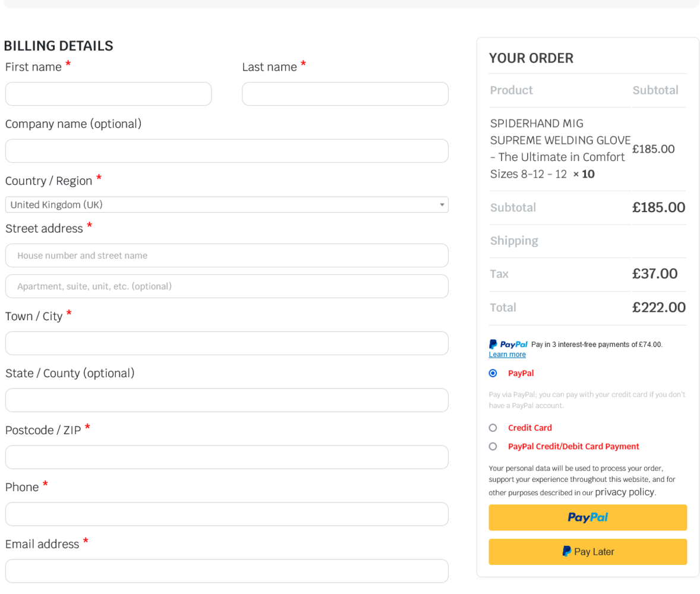Open the privacy policy link

pos(624,492)
